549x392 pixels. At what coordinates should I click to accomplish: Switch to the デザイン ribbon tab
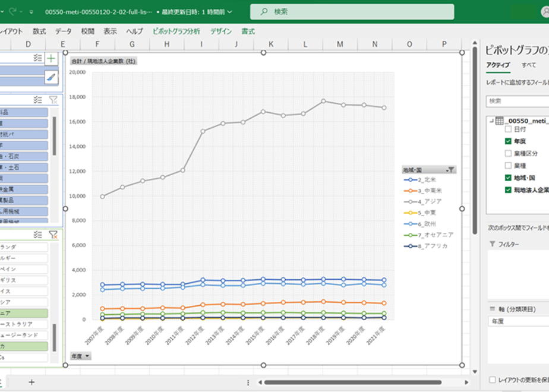(x=221, y=31)
